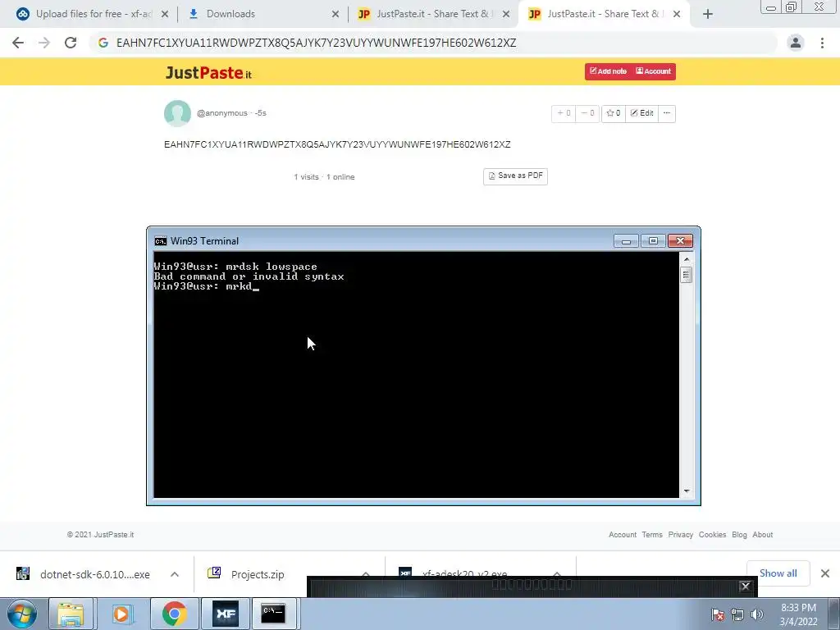Open the XF application in taskbar

(x=226, y=614)
